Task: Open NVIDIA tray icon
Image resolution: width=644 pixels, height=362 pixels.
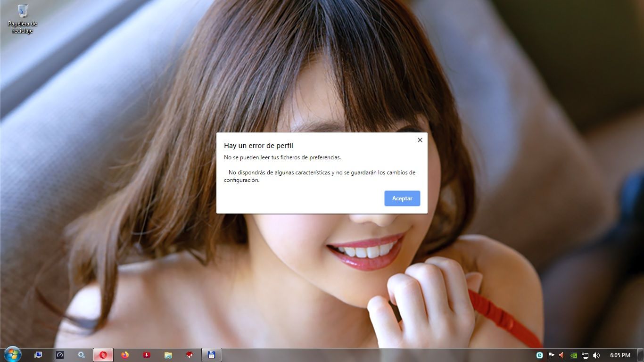Action: (x=574, y=355)
